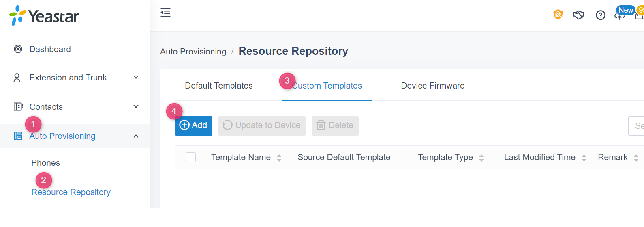The height and width of the screenshot is (227, 644).
Task: Click the Template Type column header
Action: point(445,157)
